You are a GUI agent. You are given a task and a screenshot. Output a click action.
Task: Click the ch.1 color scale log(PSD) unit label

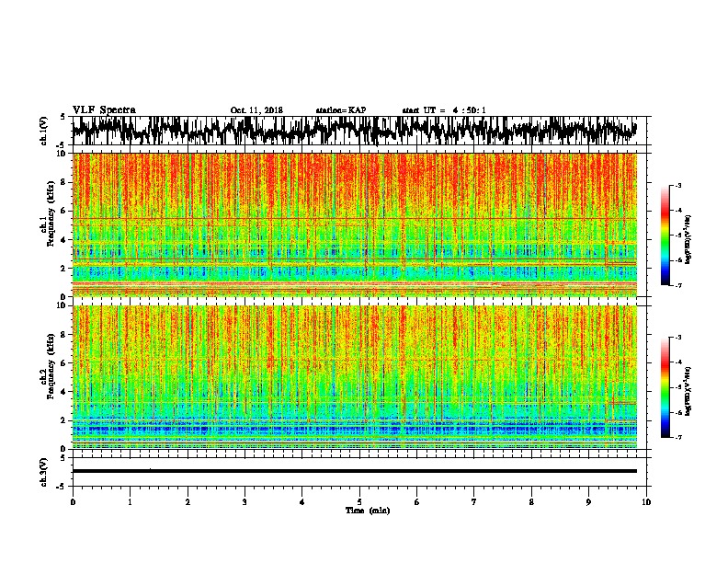coord(688,239)
